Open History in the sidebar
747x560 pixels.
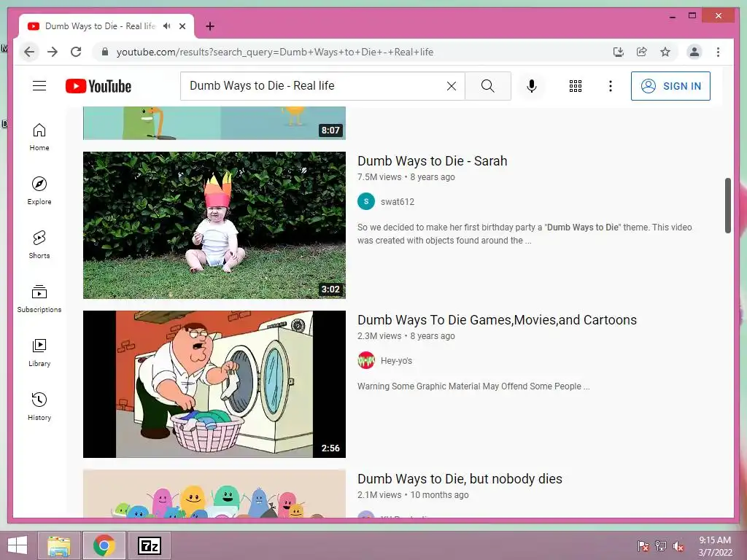(39, 407)
